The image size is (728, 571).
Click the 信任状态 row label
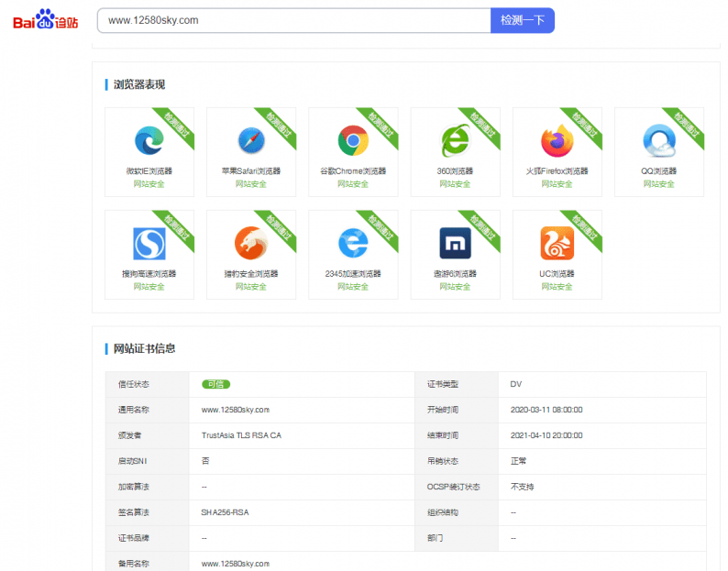tap(134, 384)
